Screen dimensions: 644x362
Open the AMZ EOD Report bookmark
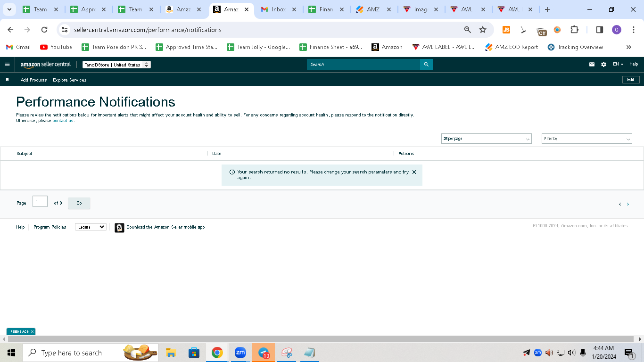[x=512, y=47]
